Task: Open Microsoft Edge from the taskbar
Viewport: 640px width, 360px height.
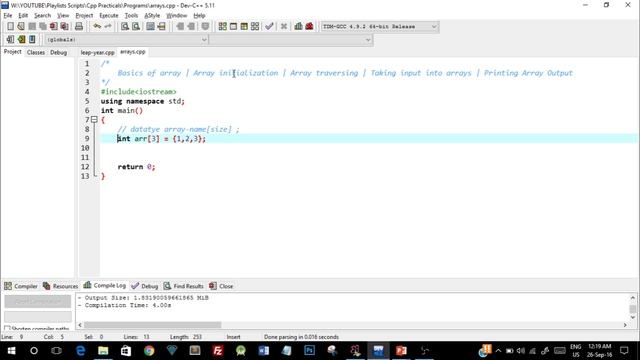Action: 80,351
